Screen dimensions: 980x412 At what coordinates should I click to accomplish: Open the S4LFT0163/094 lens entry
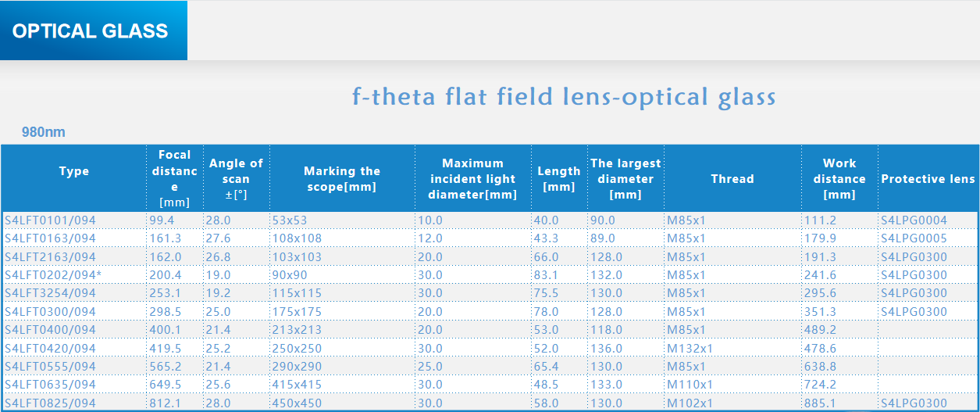pyautogui.click(x=50, y=238)
